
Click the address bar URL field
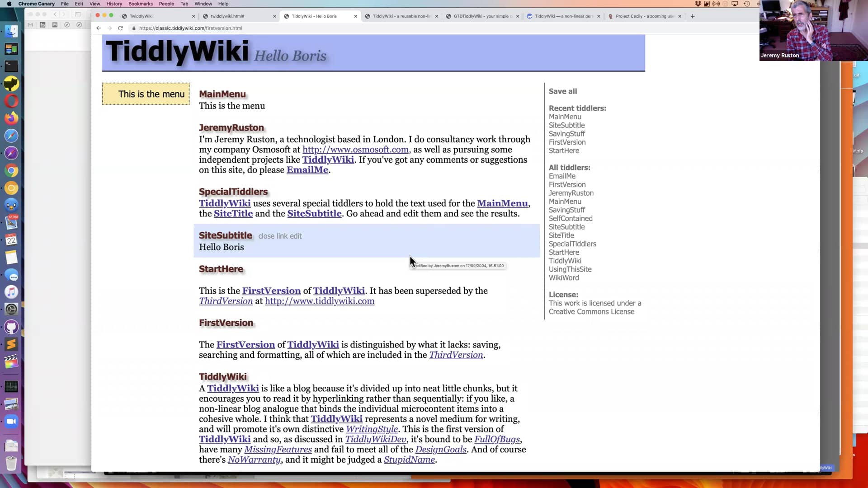(191, 28)
